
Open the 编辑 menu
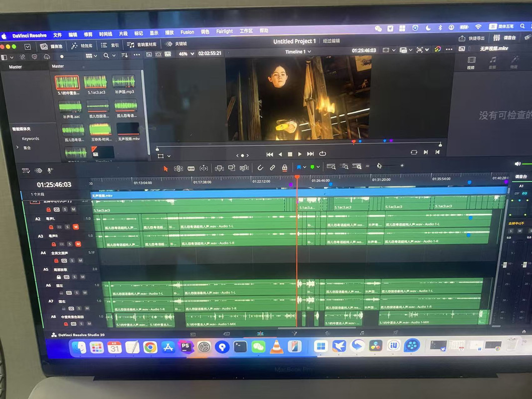click(x=73, y=34)
